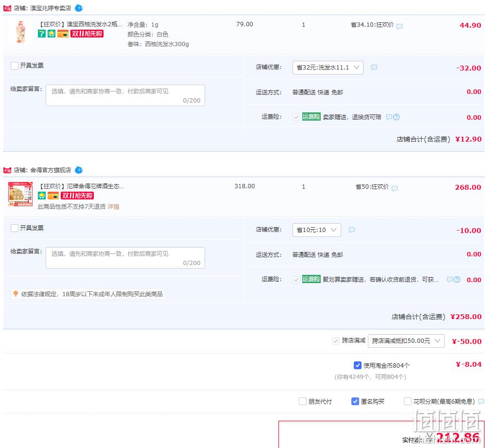Viewport: 485px width, 448px height.
Task: Open shampoo product thumbnail
Action: 20,32
